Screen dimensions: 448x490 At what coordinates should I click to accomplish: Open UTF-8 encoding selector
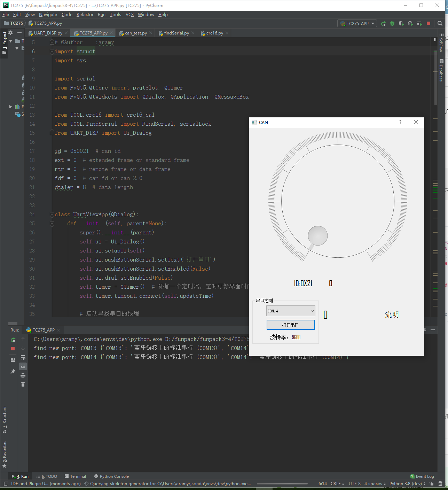click(x=355, y=484)
